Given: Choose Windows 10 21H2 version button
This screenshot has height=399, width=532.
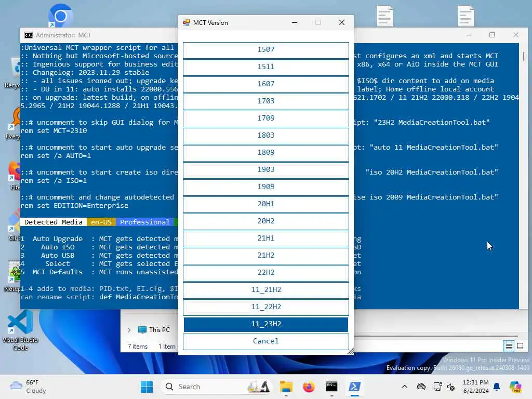Looking at the screenshot, I should click(265, 256).
